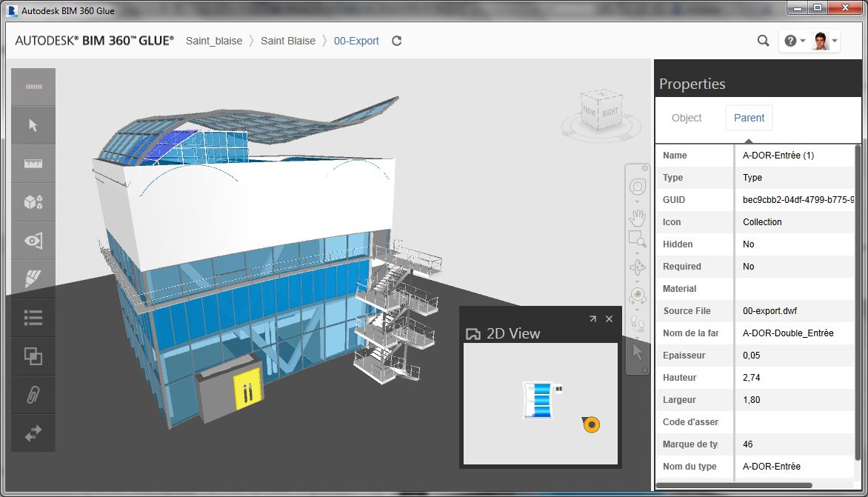Click the Code d'assemblage property label

point(690,422)
